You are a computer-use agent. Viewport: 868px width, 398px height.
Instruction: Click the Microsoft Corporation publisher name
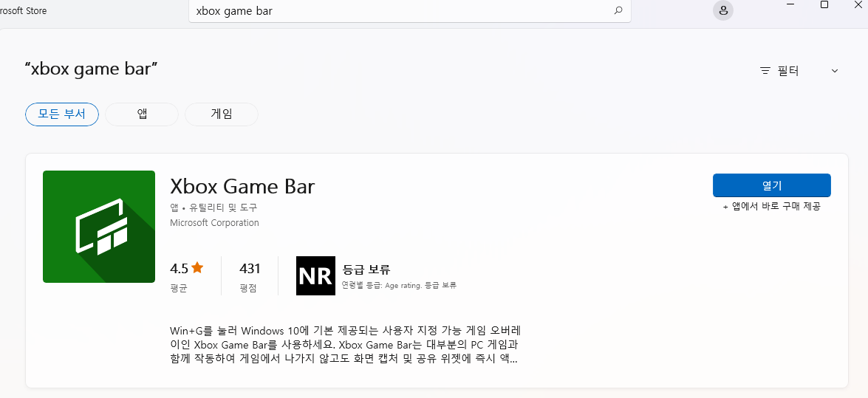(x=214, y=222)
